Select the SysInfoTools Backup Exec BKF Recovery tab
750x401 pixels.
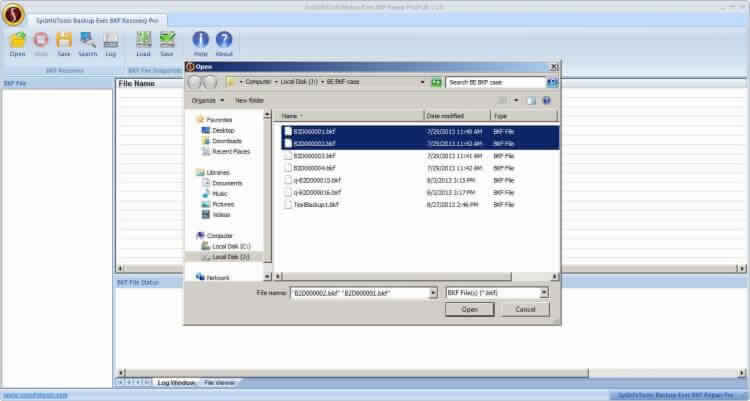click(x=97, y=21)
